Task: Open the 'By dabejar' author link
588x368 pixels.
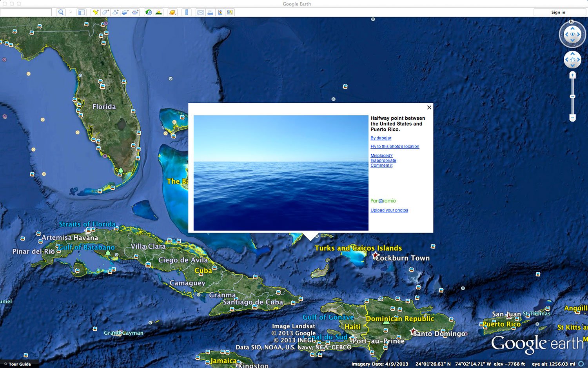Action: tap(381, 138)
